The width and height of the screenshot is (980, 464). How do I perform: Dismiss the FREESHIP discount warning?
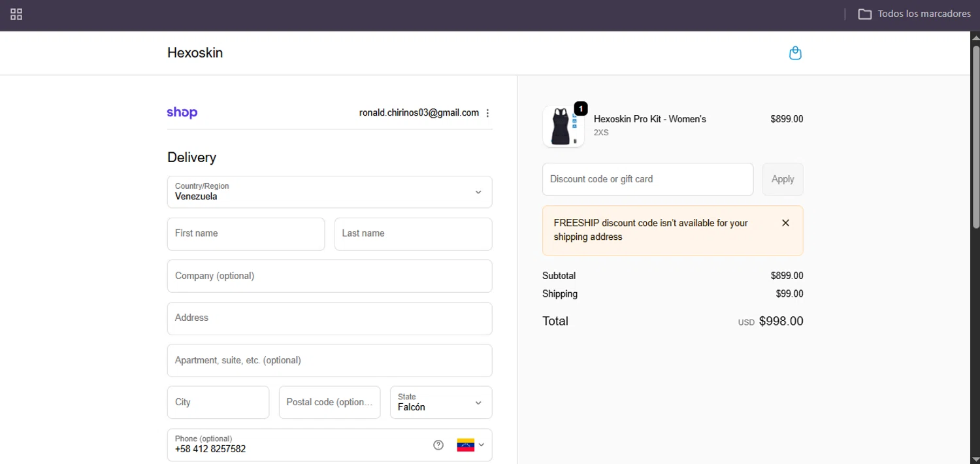point(785,223)
